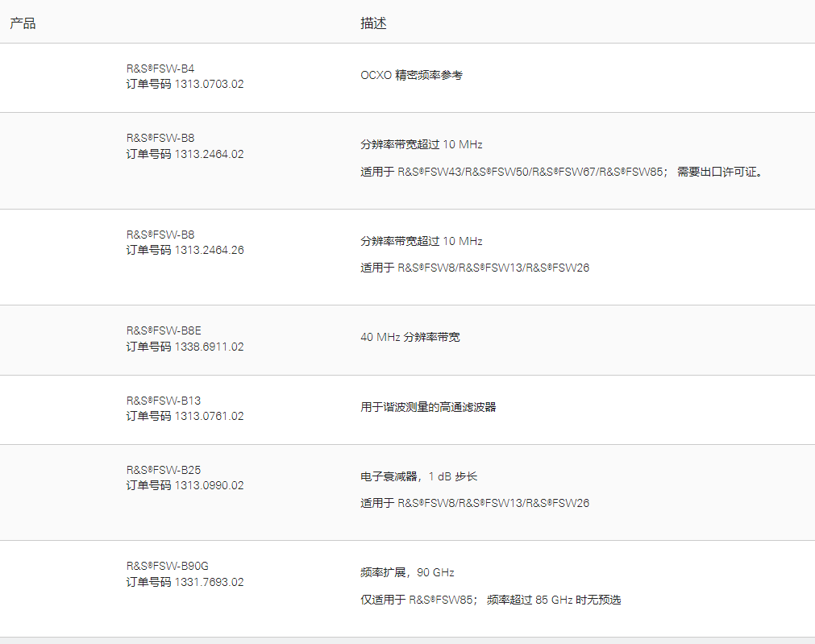Click the 描述 column header

click(373, 23)
